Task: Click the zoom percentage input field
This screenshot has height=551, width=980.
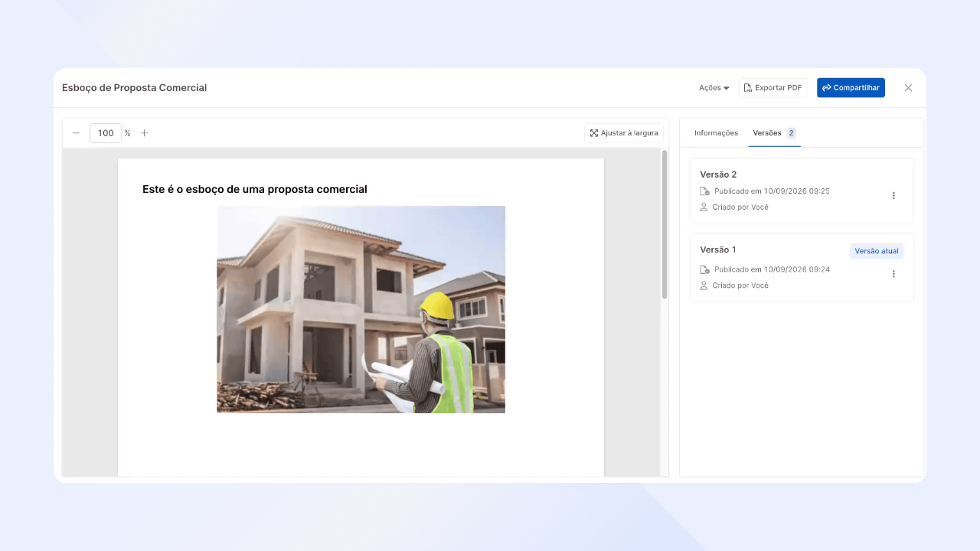Action: point(106,133)
